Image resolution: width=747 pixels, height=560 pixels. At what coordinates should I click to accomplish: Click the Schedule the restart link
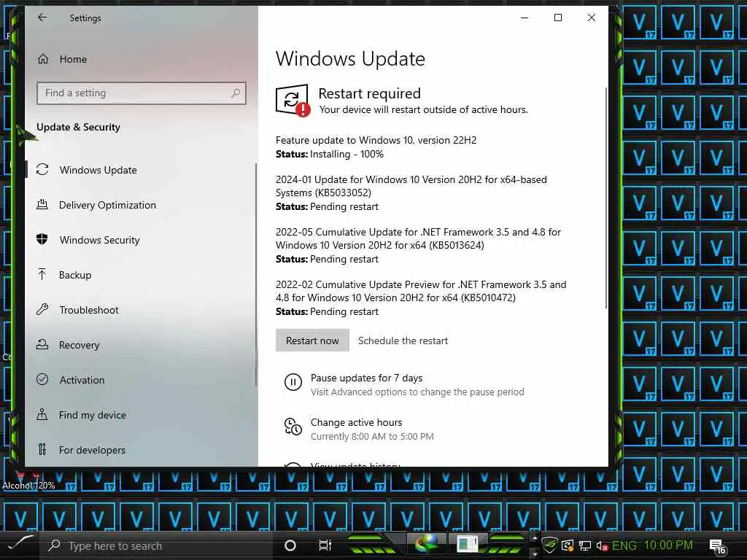(403, 341)
